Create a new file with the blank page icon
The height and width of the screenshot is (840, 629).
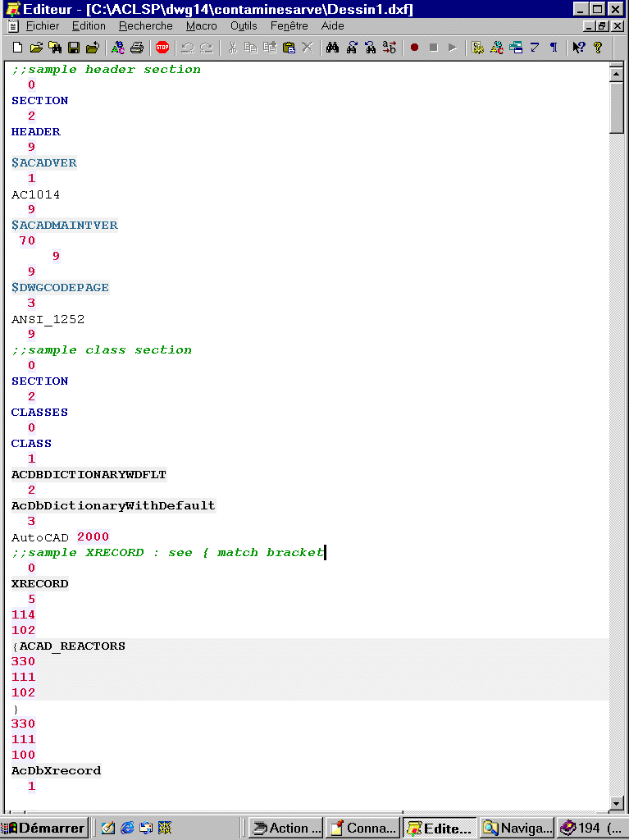[17, 48]
